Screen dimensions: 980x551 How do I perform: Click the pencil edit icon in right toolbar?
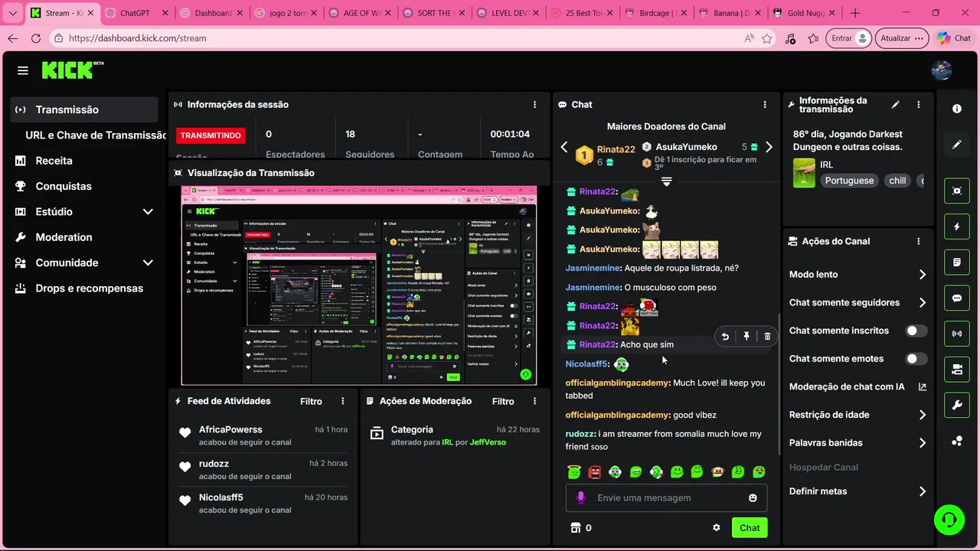[957, 145]
